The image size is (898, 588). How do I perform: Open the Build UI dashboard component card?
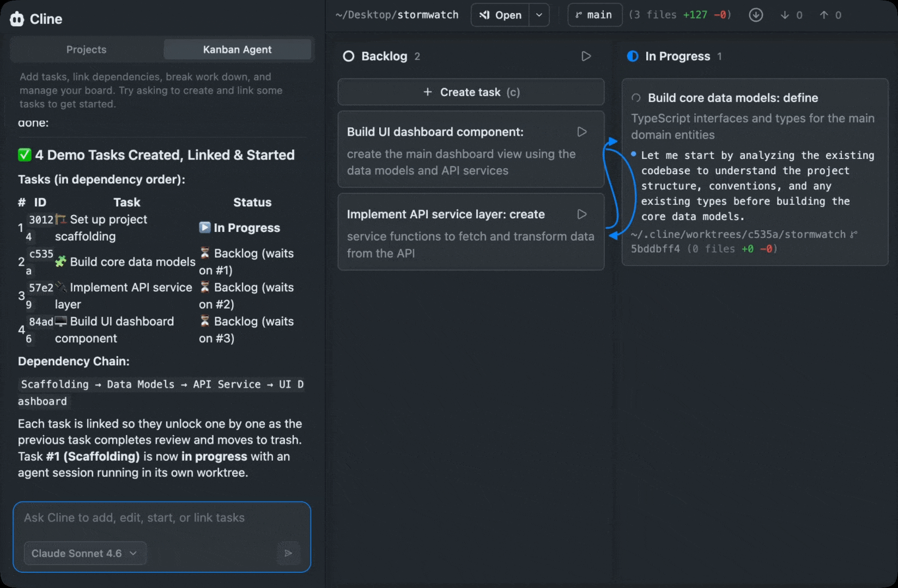(471, 150)
